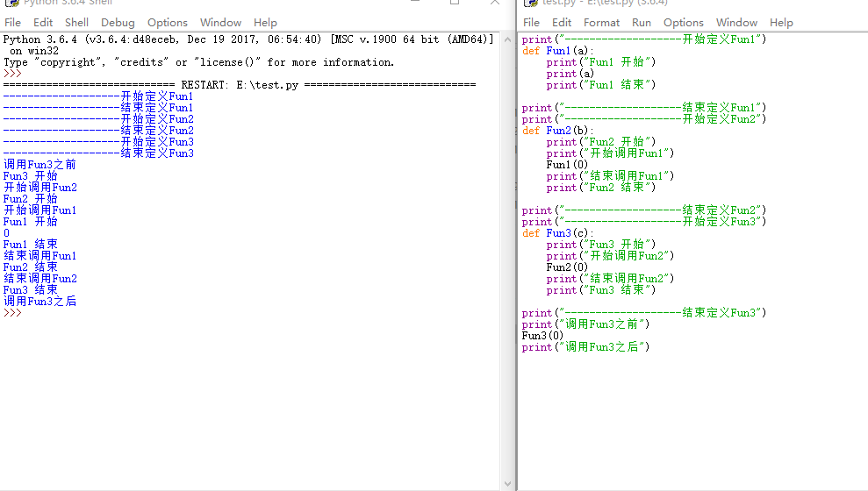Image resolution: width=868 pixels, height=491 pixels.
Task: Click the Shell scrollbar's down arrow
Action: [506, 483]
